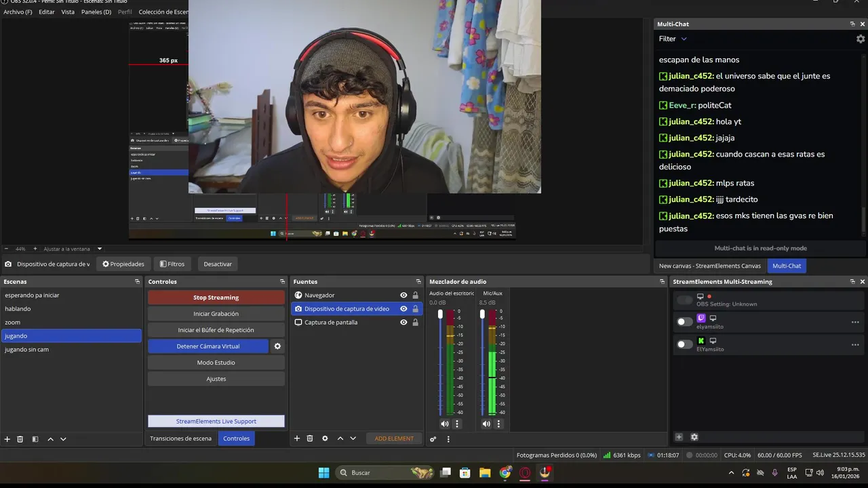Image resolution: width=868 pixels, height=488 pixels.
Task: Open the Archivo menu
Action: 18,12
